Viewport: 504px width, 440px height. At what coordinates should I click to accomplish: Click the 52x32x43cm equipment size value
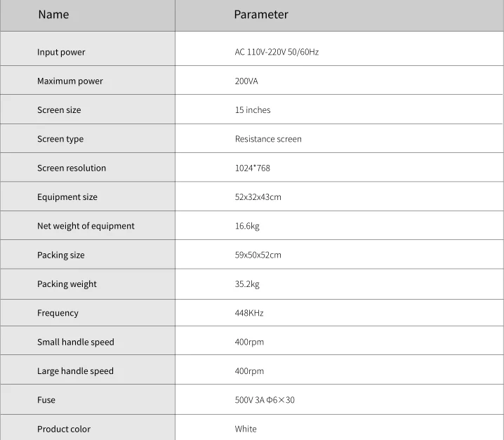(258, 196)
